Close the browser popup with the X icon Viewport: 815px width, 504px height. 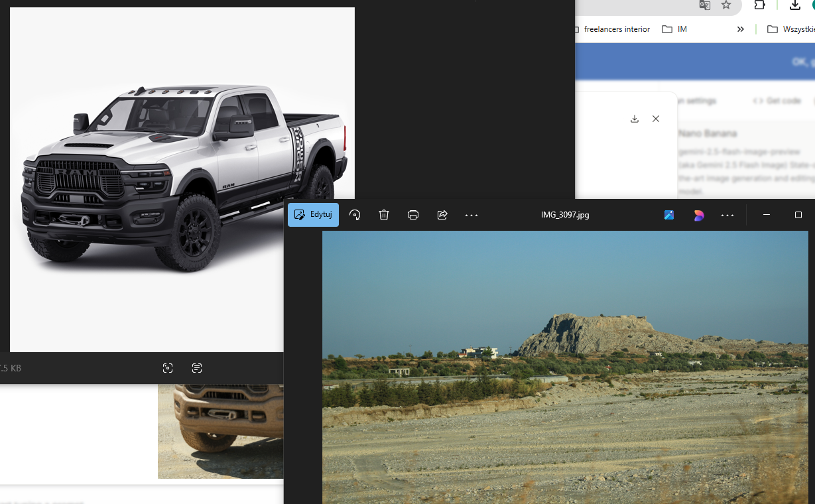[x=656, y=119]
